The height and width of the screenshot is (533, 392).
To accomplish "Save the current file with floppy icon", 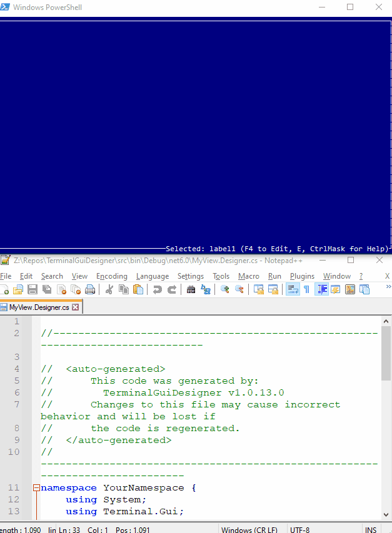I will point(33,289).
